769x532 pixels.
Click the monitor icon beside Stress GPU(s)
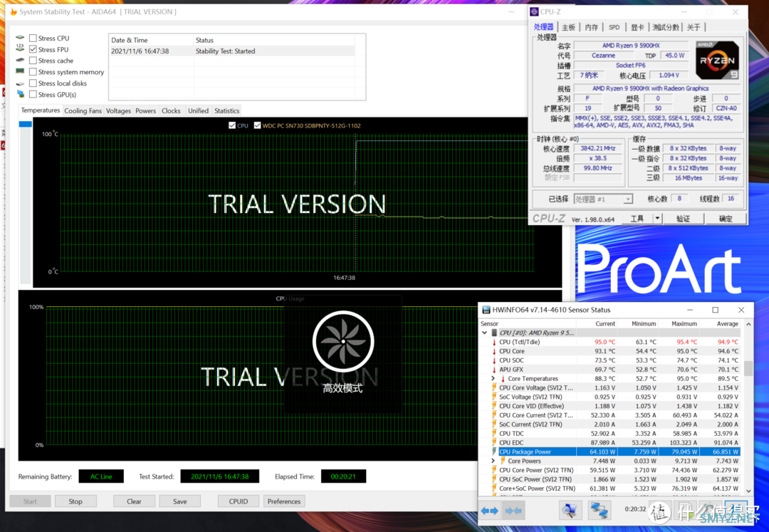click(20, 94)
